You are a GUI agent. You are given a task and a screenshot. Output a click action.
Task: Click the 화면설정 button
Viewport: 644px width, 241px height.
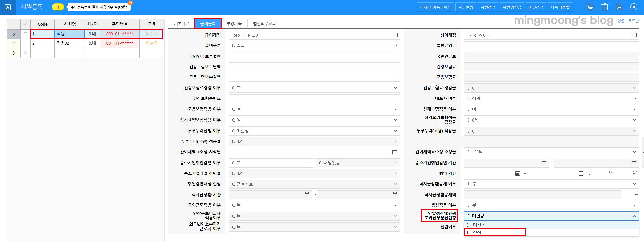(x=466, y=7)
